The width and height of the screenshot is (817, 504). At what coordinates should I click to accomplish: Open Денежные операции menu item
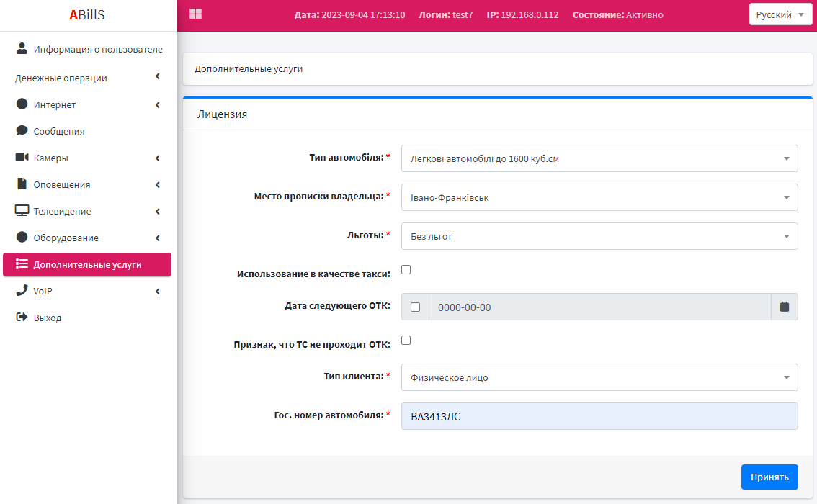point(87,78)
